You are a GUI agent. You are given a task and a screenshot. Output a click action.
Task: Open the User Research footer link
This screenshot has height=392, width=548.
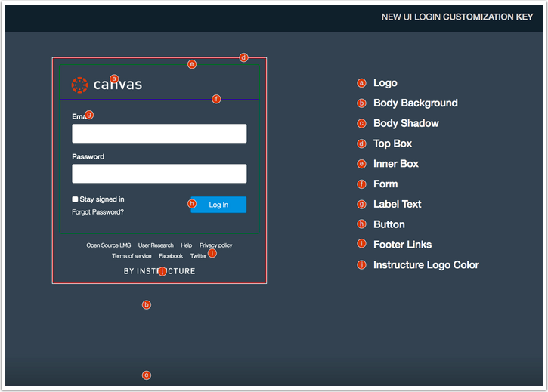pos(156,245)
